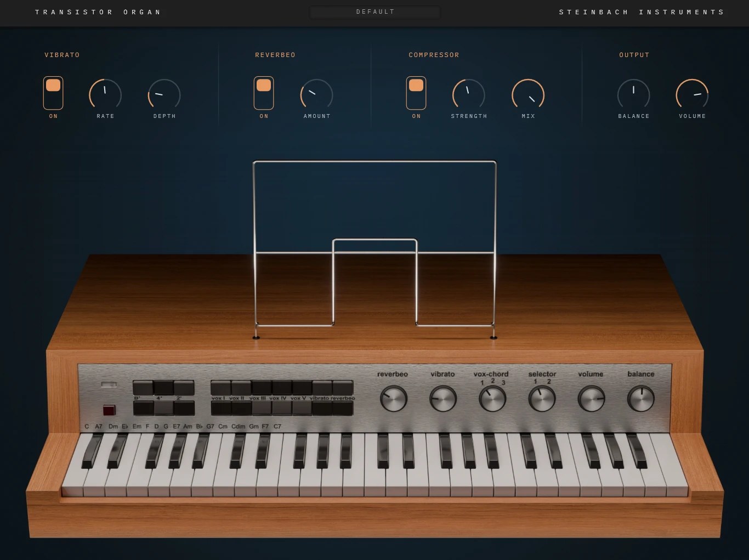Click the STEINBACH INSTRUMENTS brand text

coord(642,12)
